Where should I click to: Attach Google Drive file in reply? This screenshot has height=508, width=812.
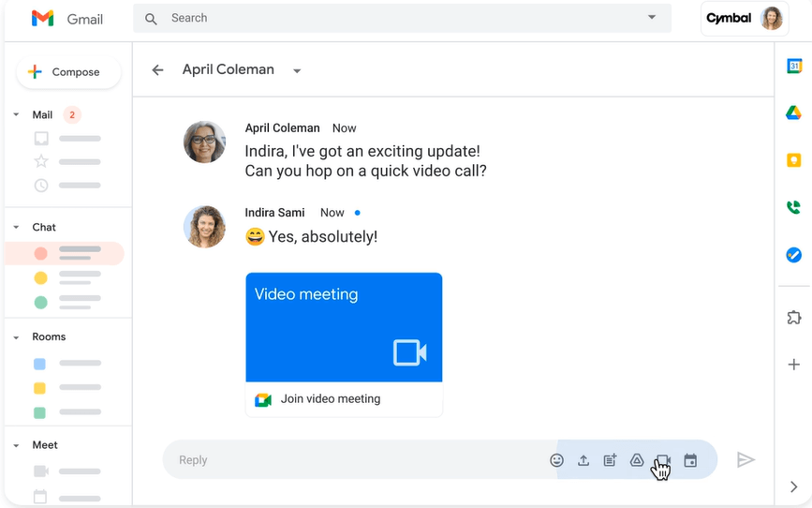[x=637, y=460]
